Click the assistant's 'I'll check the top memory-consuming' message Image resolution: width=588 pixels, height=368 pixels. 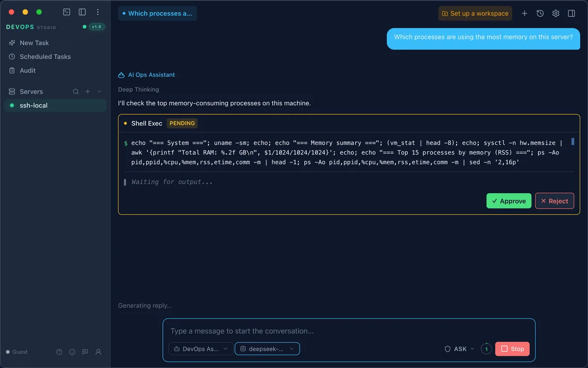(x=215, y=104)
